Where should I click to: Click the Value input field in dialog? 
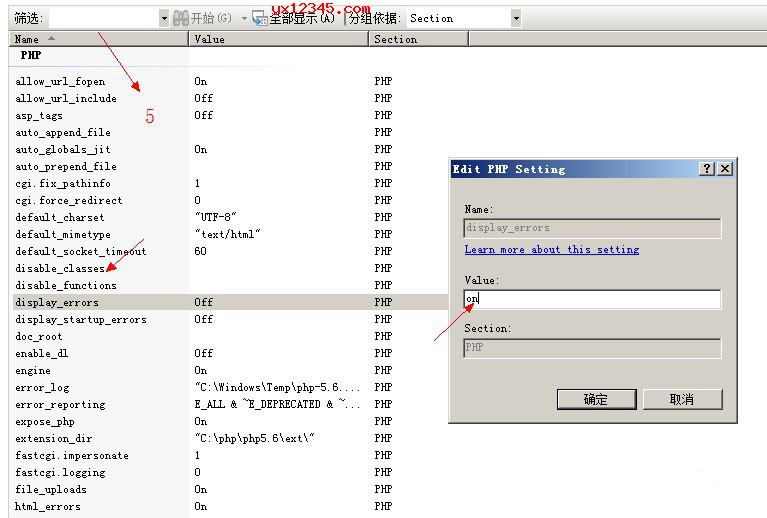tap(592, 299)
